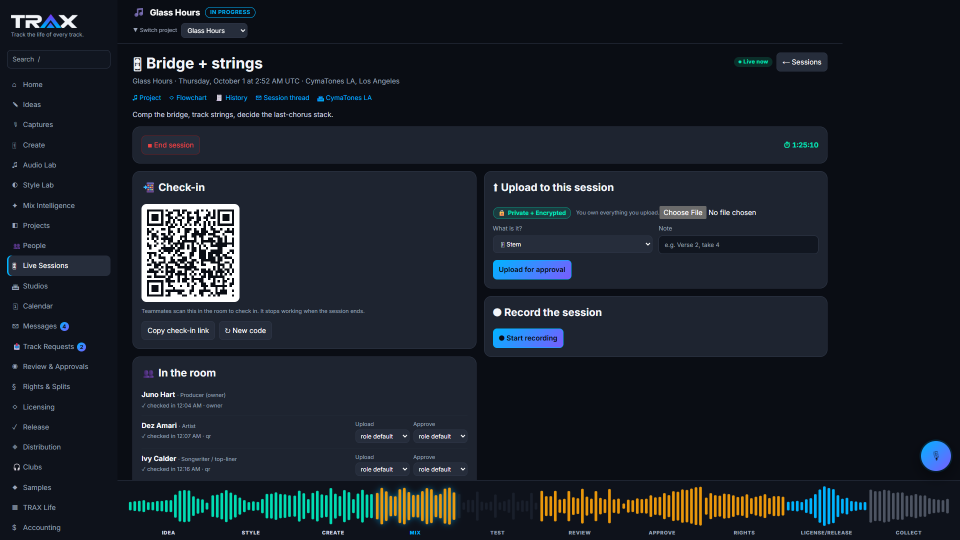Click the Ideas pencil icon
Screen dimensions: 960x540
tap(15, 105)
